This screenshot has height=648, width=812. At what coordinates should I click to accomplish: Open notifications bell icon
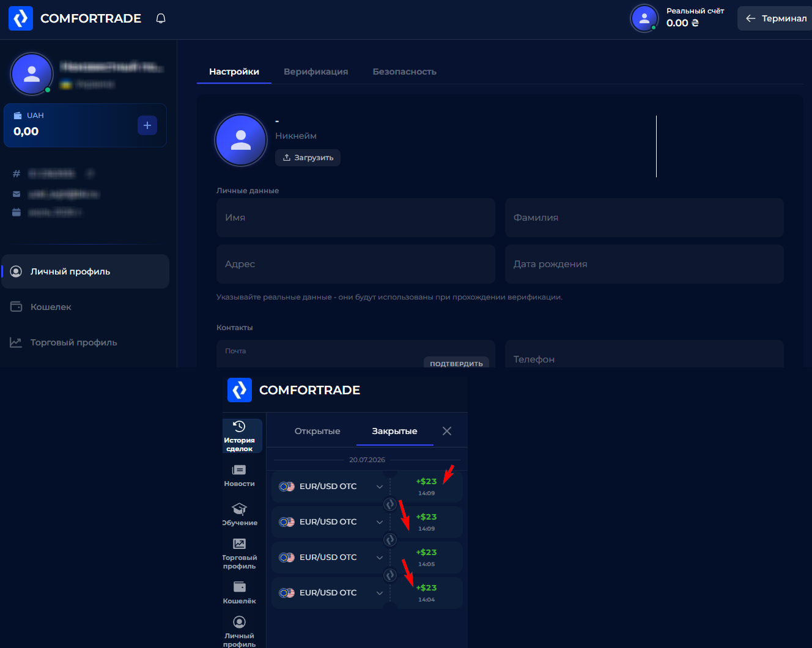pyautogui.click(x=161, y=18)
